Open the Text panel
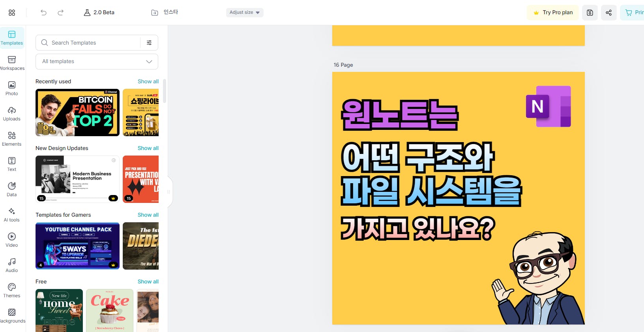This screenshot has width=644, height=332. pos(12,164)
